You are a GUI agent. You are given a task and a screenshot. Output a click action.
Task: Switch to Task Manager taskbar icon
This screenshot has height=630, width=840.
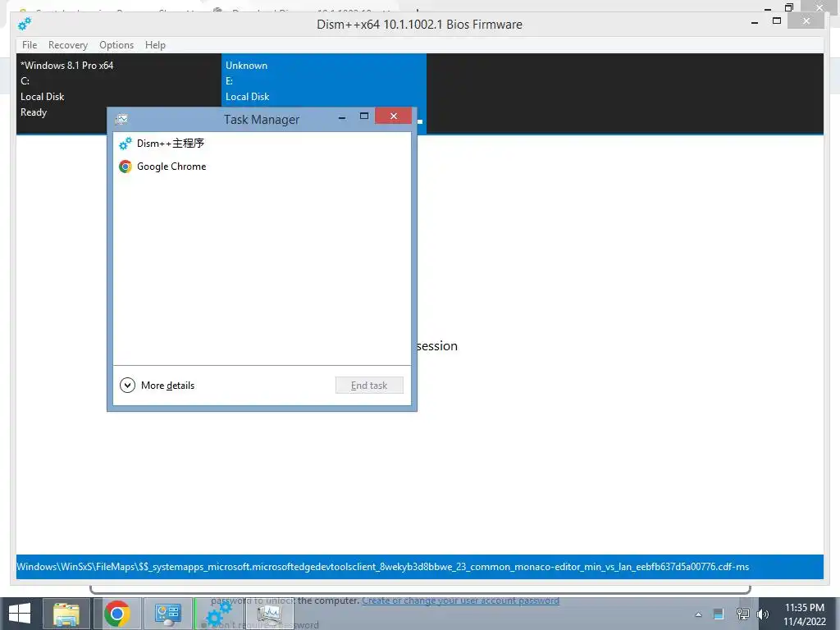coord(269,614)
